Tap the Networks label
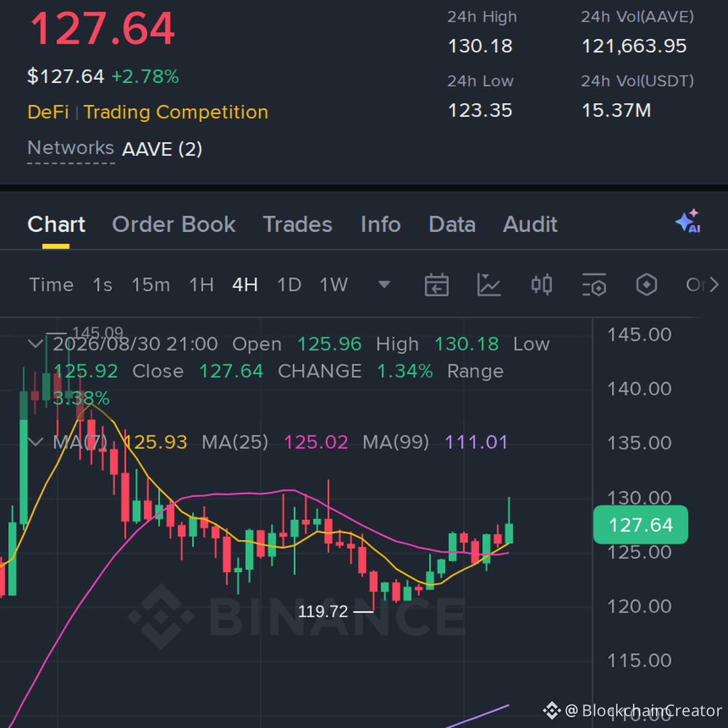 tap(71, 148)
